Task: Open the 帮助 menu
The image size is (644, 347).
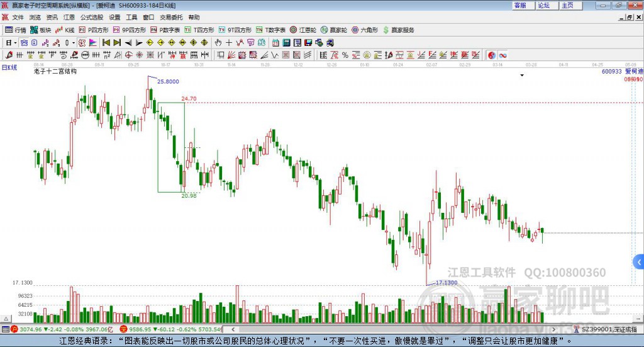Action: click(194, 17)
